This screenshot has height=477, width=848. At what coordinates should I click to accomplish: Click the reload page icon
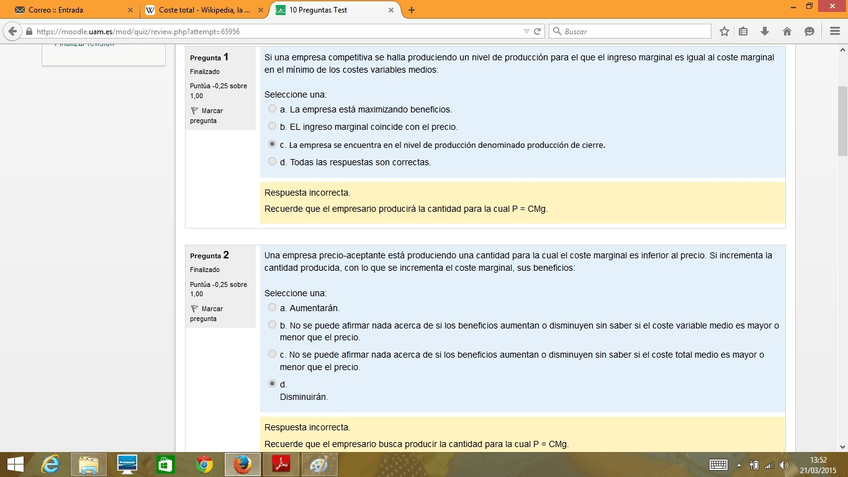pos(537,31)
